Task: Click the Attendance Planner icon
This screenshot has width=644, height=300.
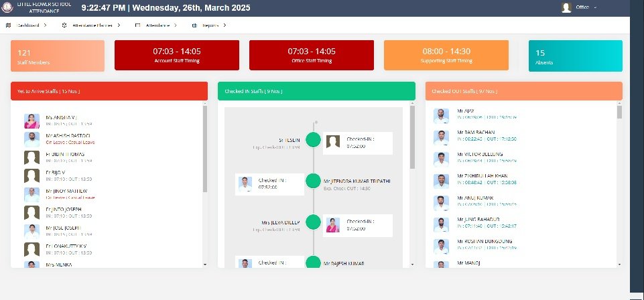Action: click(64, 25)
